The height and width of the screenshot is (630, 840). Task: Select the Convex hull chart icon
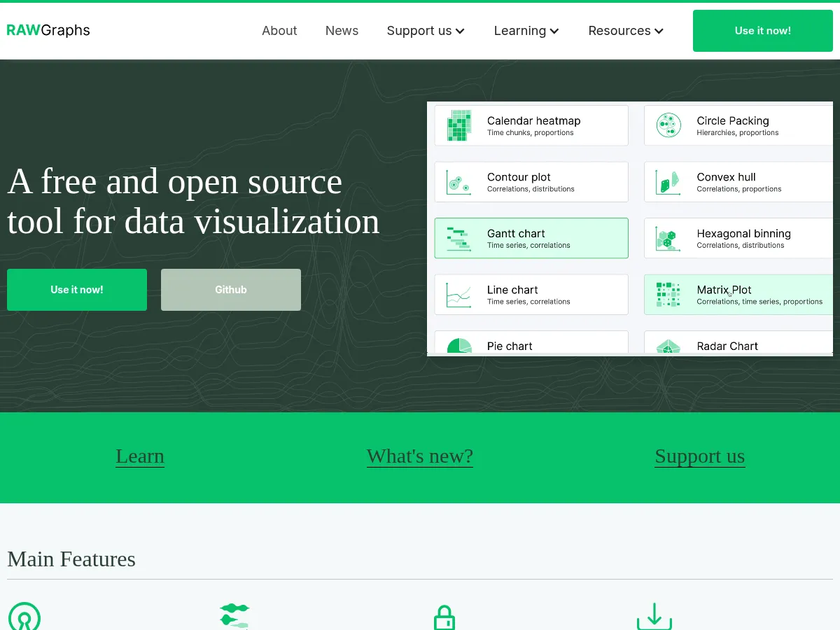668,182
